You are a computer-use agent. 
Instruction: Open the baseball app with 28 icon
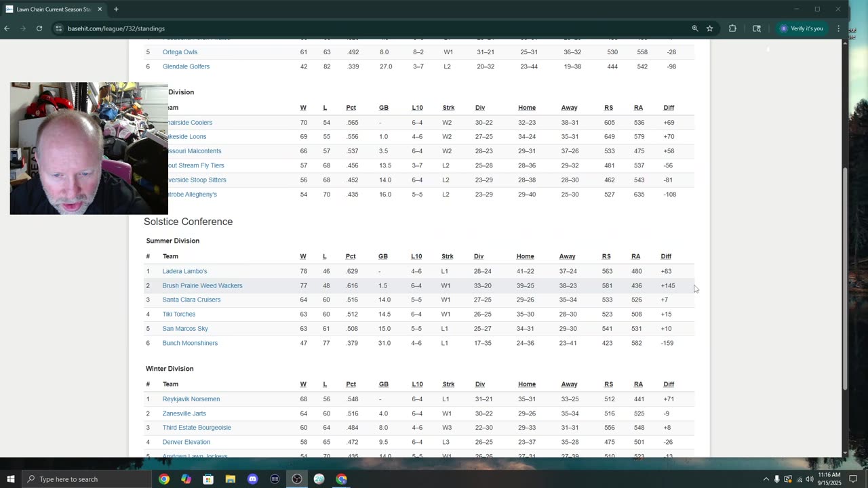[x=319, y=479]
